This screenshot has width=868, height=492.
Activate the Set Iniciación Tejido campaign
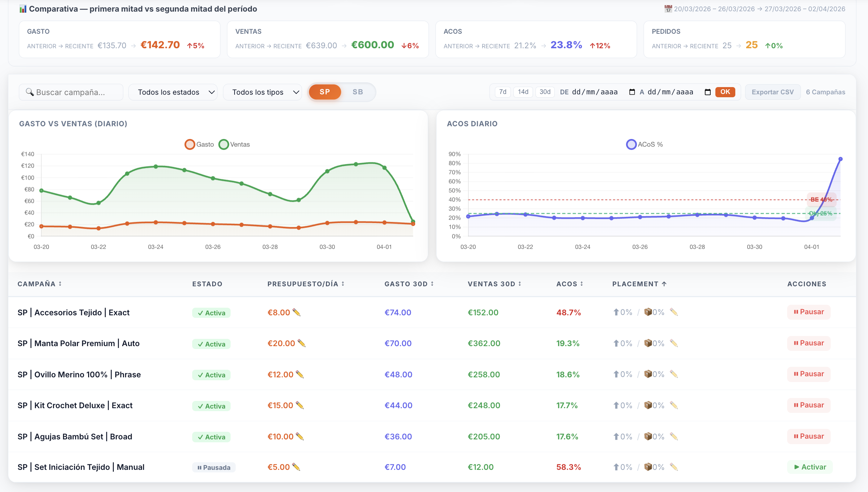point(810,467)
